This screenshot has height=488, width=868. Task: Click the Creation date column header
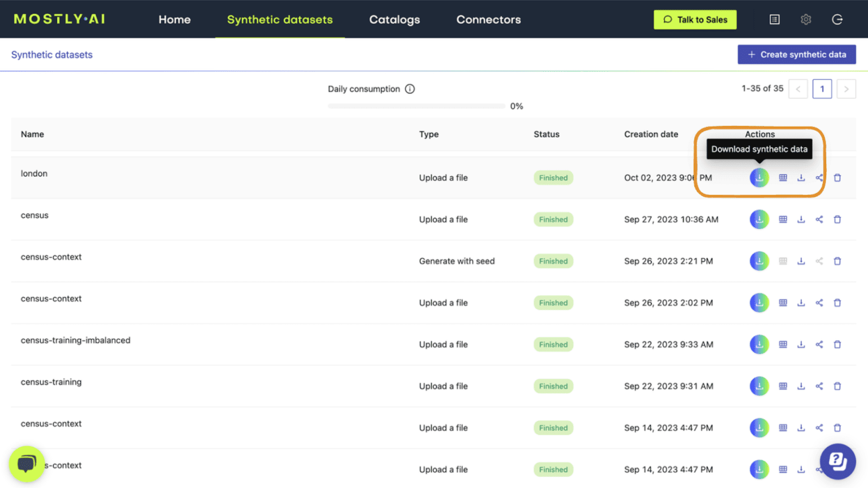pyautogui.click(x=651, y=134)
